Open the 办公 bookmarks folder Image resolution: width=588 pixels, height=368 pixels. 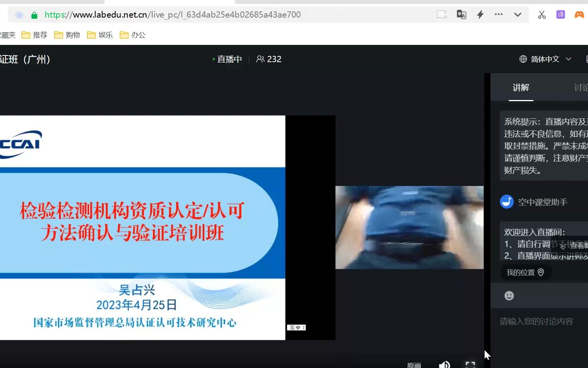pos(132,35)
